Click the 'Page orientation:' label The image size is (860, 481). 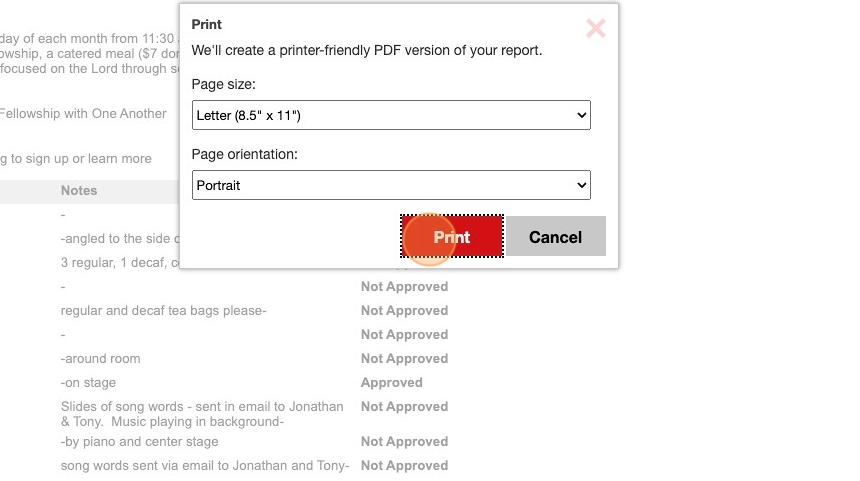pos(245,155)
